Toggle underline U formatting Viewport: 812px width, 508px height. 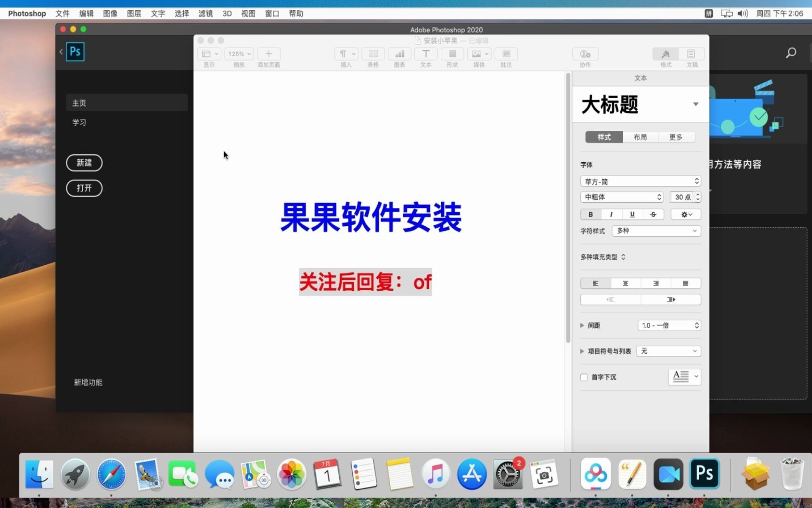[x=632, y=214]
